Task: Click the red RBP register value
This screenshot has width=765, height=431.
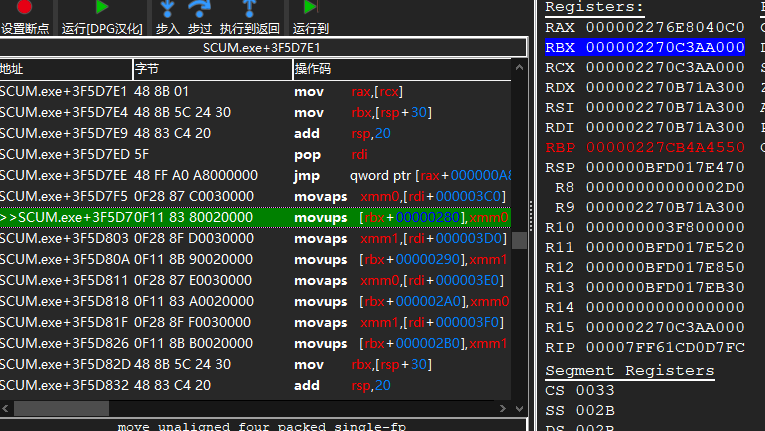Action: [x=664, y=147]
